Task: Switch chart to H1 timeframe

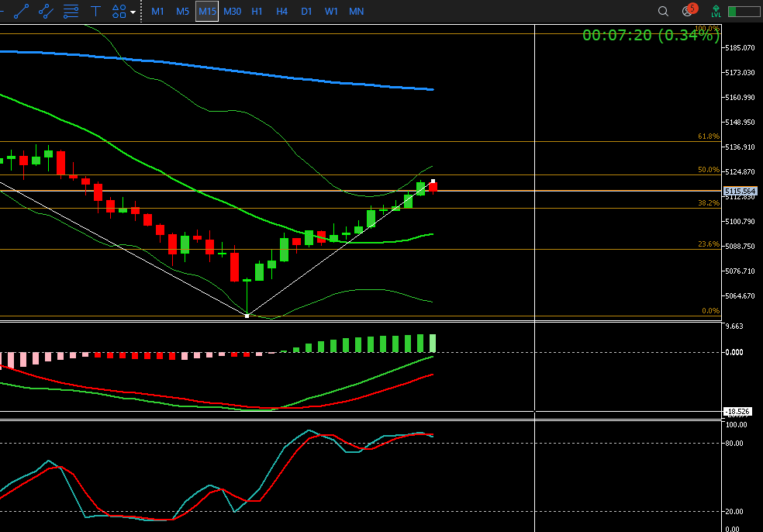Action: click(257, 12)
